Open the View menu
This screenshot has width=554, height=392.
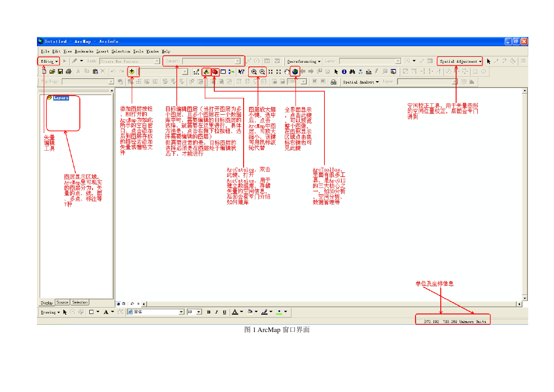point(68,51)
